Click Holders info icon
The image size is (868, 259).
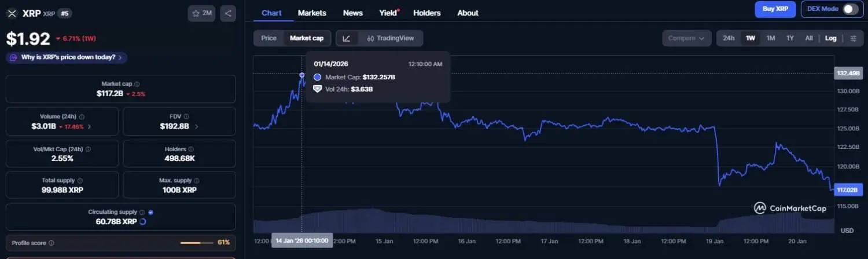(x=192, y=149)
